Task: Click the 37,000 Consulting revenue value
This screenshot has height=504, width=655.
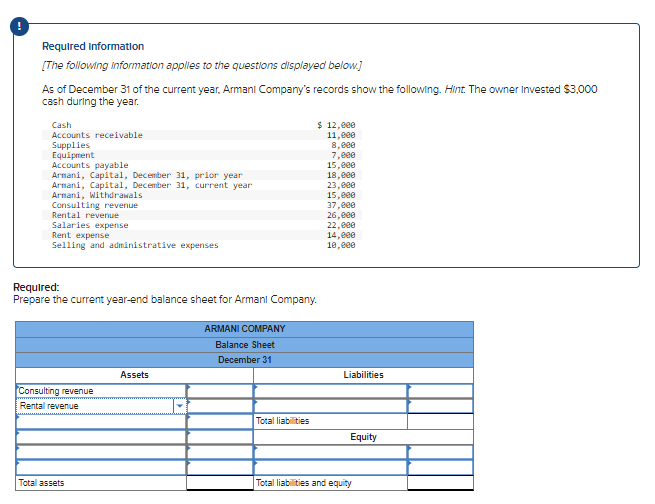Action: coord(341,205)
